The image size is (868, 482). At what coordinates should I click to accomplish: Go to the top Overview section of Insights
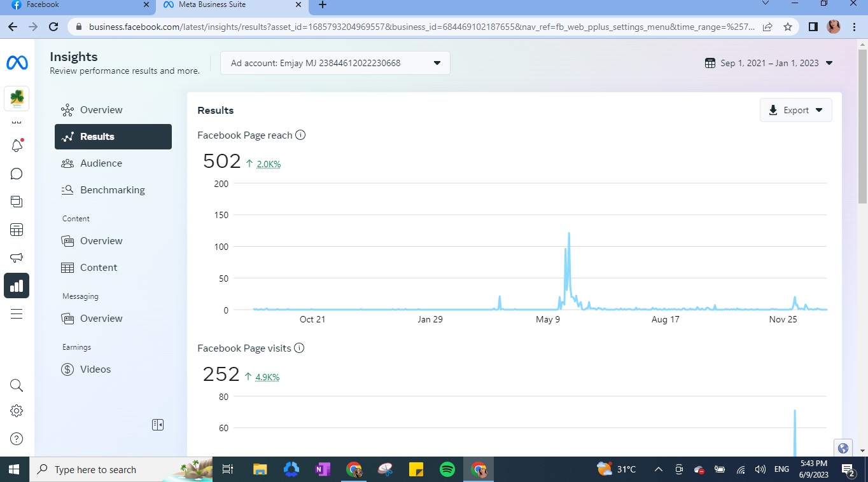[113, 110]
